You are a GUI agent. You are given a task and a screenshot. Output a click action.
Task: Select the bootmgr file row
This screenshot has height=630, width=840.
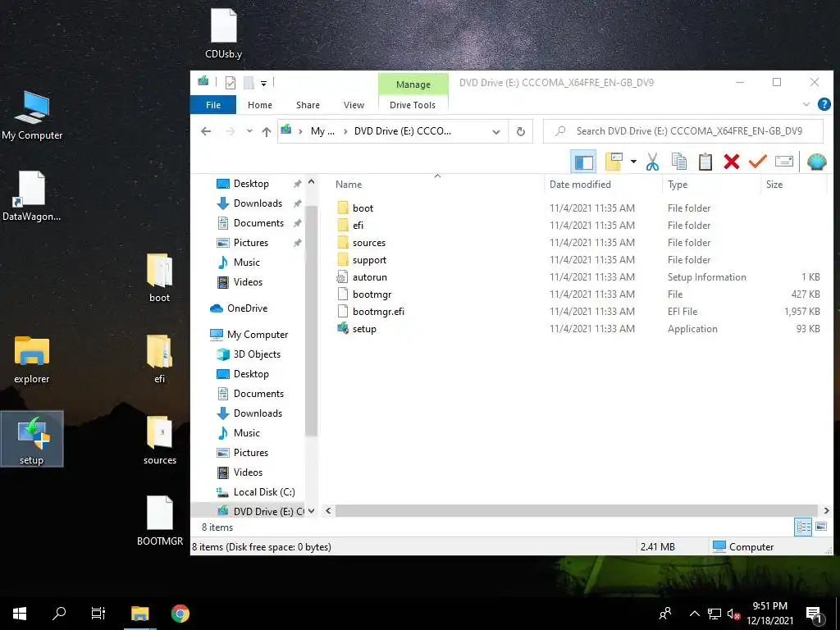click(578, 294)
